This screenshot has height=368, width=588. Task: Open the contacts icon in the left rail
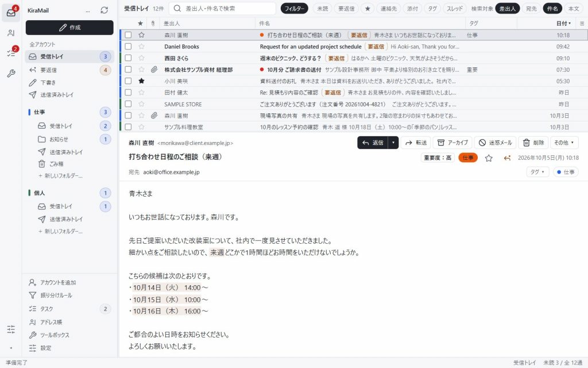[11, 33]
